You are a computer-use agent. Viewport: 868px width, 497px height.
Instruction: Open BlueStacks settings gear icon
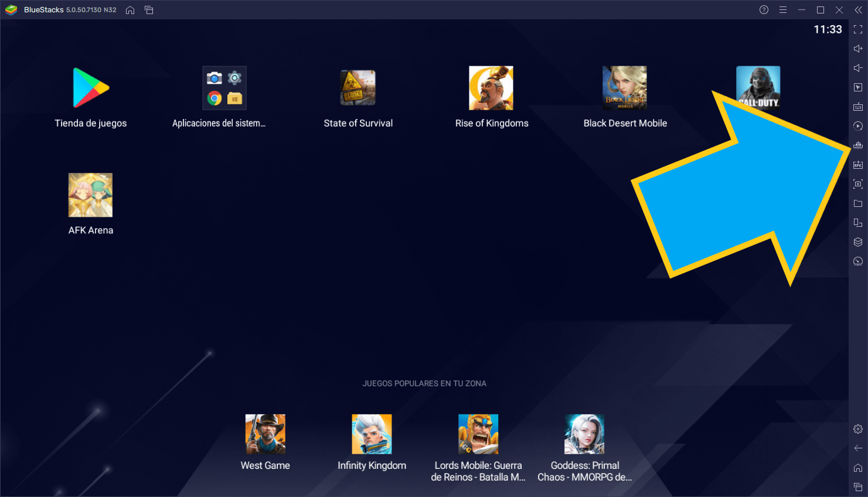pos(858,429)
